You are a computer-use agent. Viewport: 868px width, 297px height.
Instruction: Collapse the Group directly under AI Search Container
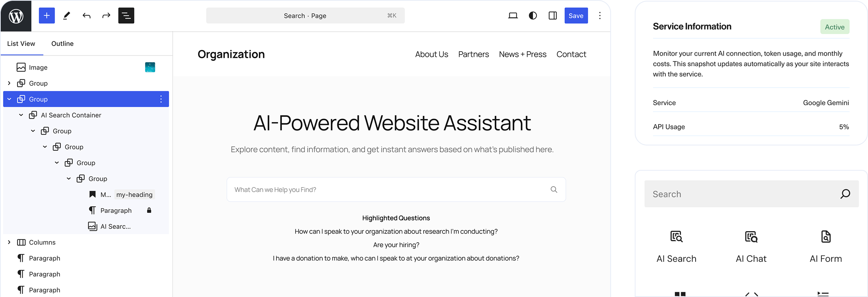point(33,131)
